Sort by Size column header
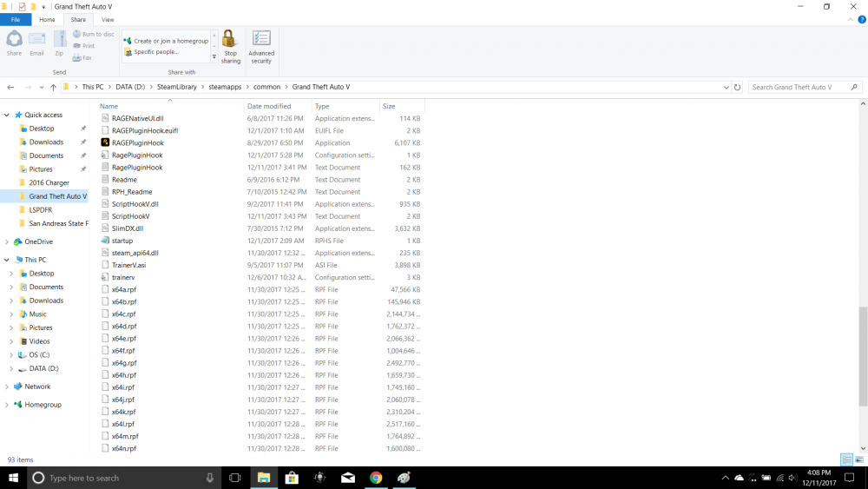868x489 pixels. tap(402, 106)
